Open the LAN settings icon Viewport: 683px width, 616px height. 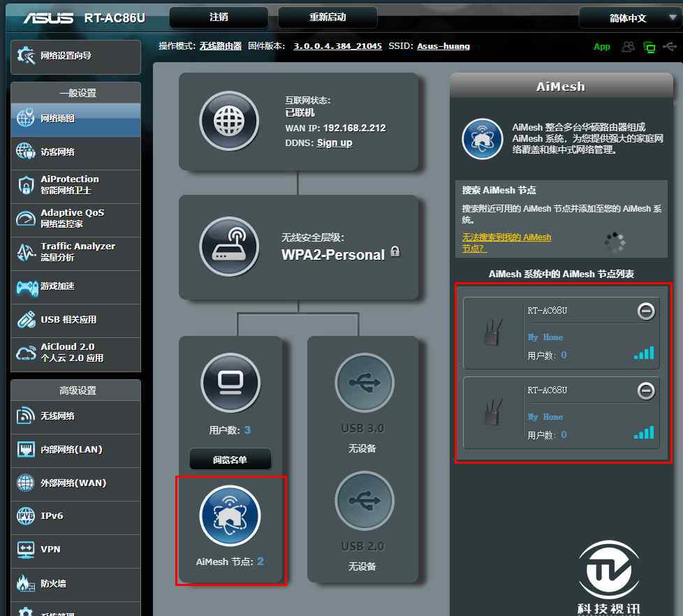point(25,448)
